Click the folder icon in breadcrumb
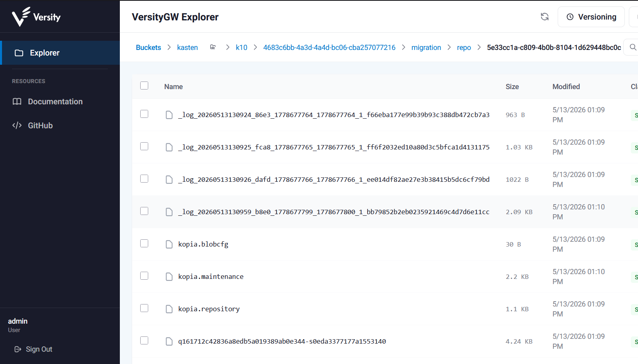Screen dimensions: 638x364 (213, 47)
